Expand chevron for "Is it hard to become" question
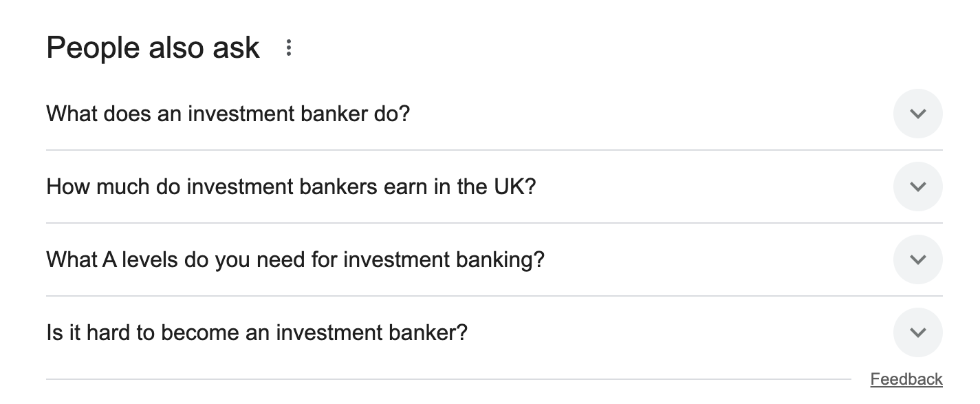This screenshot has width=980, height=404. pyautogui.click(x=917, y=332)
